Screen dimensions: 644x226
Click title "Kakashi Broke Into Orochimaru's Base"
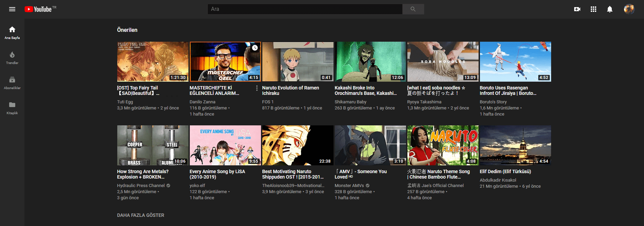coord(365,90)
